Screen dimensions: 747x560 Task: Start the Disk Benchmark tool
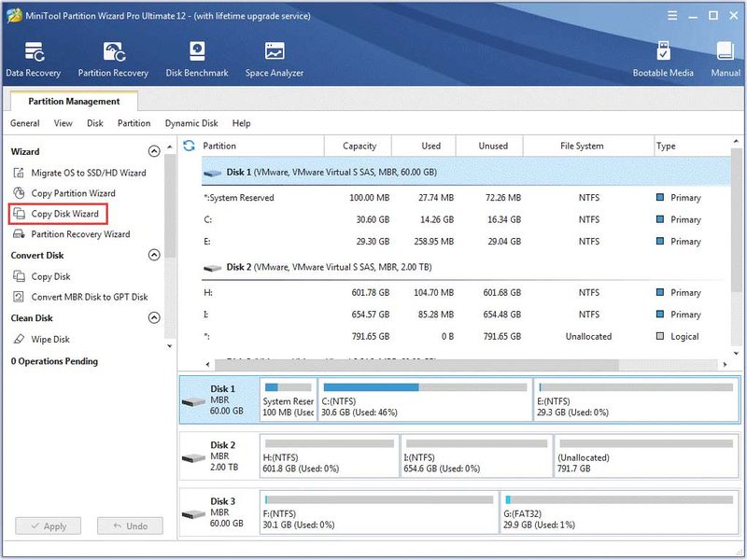click(197, 60)
